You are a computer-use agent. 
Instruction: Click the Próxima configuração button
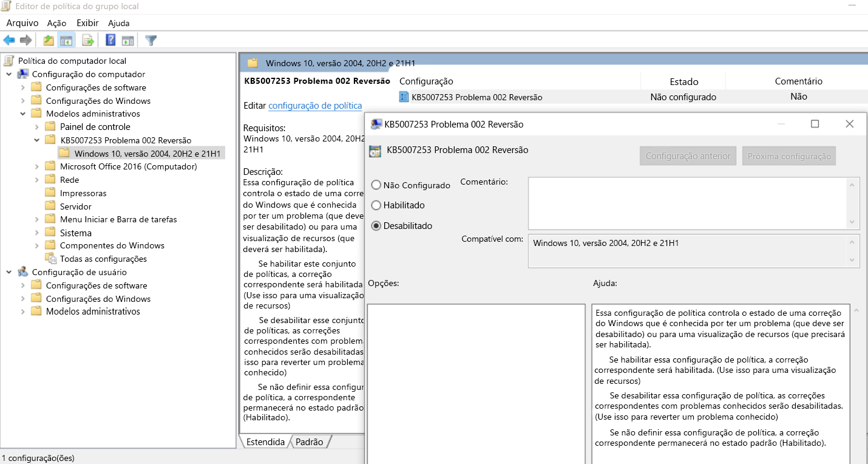coord(789,156)
